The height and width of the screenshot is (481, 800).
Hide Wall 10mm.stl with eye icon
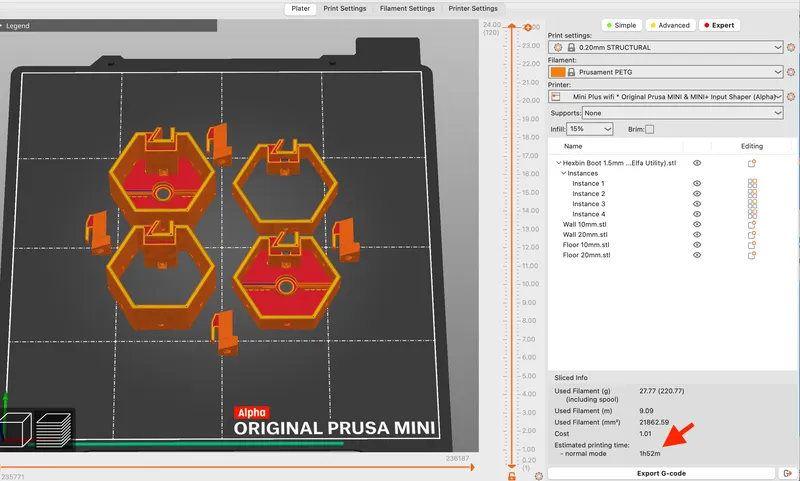(x=697, y=224)
